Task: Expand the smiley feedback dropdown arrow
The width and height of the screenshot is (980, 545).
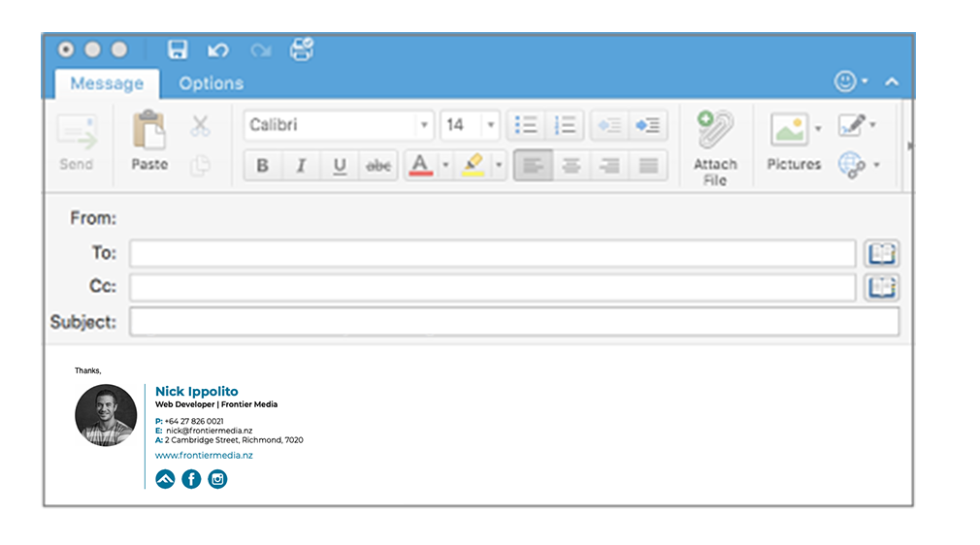Action: (x=865, y=81)
